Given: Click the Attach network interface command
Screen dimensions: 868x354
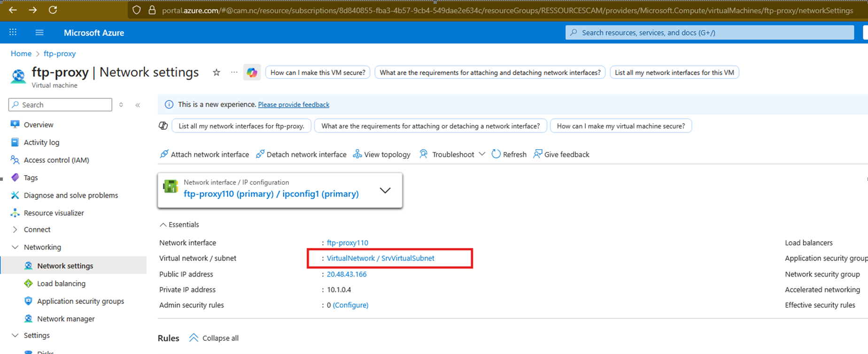Looking at the screenshot, I should [204, 154].
